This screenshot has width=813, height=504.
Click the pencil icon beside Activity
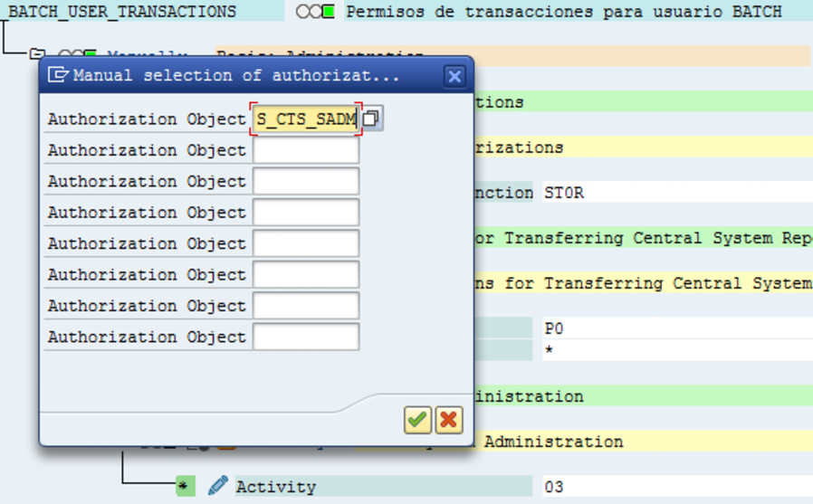pos(218,486)
